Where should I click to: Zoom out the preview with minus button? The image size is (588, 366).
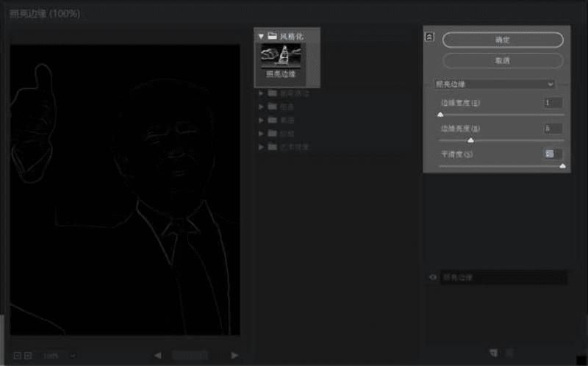[x=17, y=356]
